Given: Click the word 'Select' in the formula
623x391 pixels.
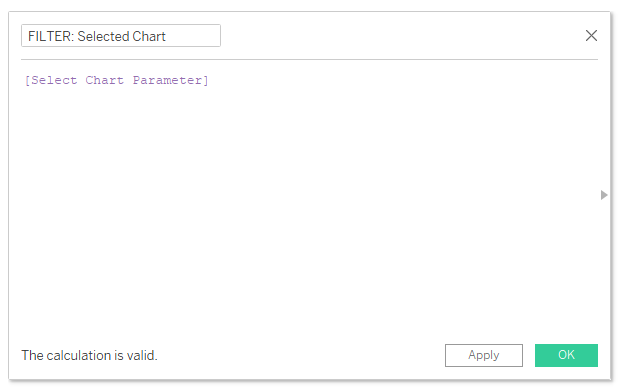Looking at the screenshot, I should coord(54,80).
